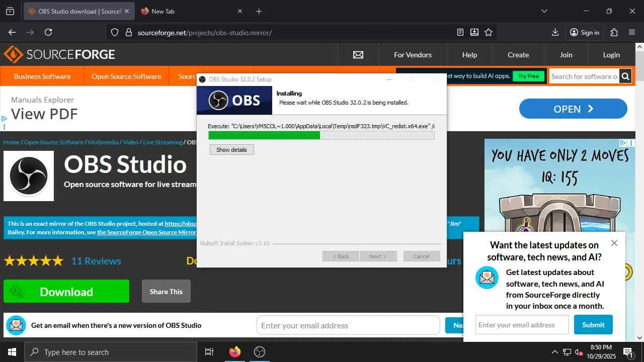Viewport: 644px width, 362px height.
Task: Show site security info via padlock
Action: [x=128, y=32]
